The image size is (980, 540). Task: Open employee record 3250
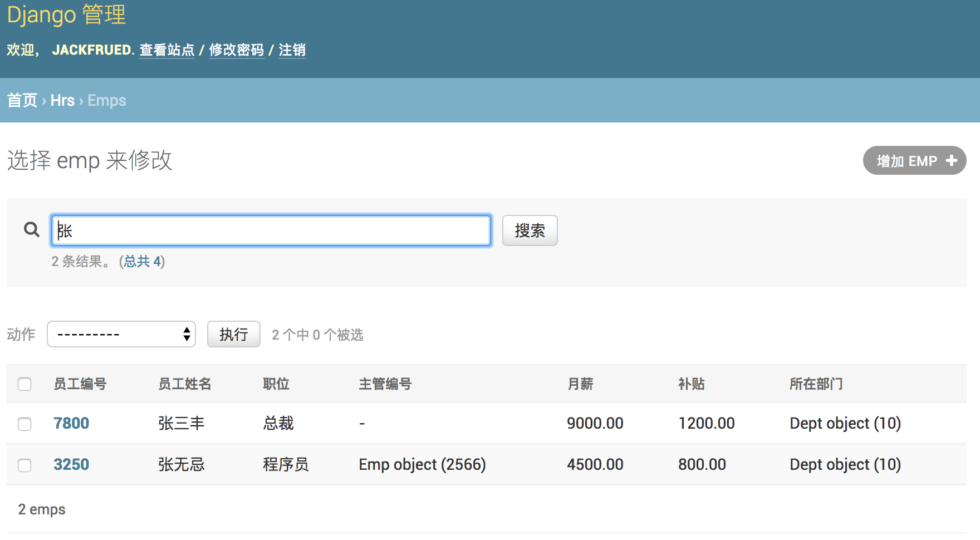(71, 465)
